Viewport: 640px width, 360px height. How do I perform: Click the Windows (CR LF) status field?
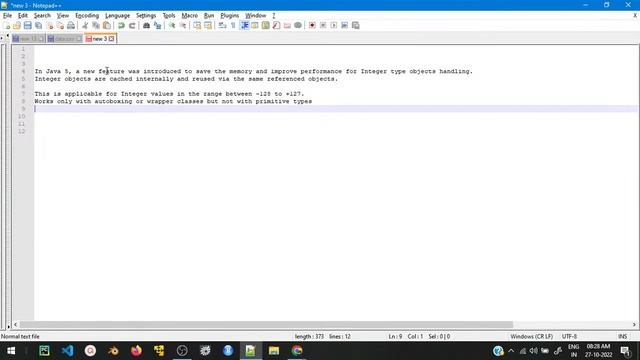[531, 337]
